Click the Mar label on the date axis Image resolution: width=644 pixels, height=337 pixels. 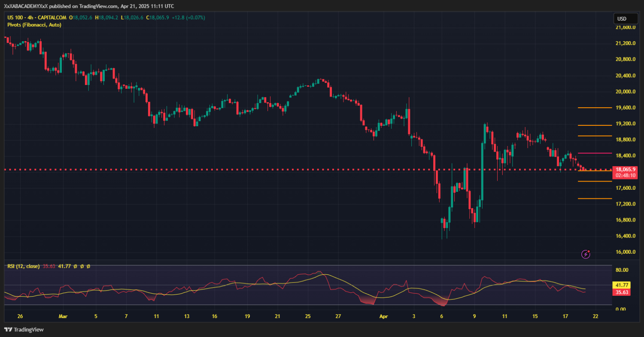[63, 316]
